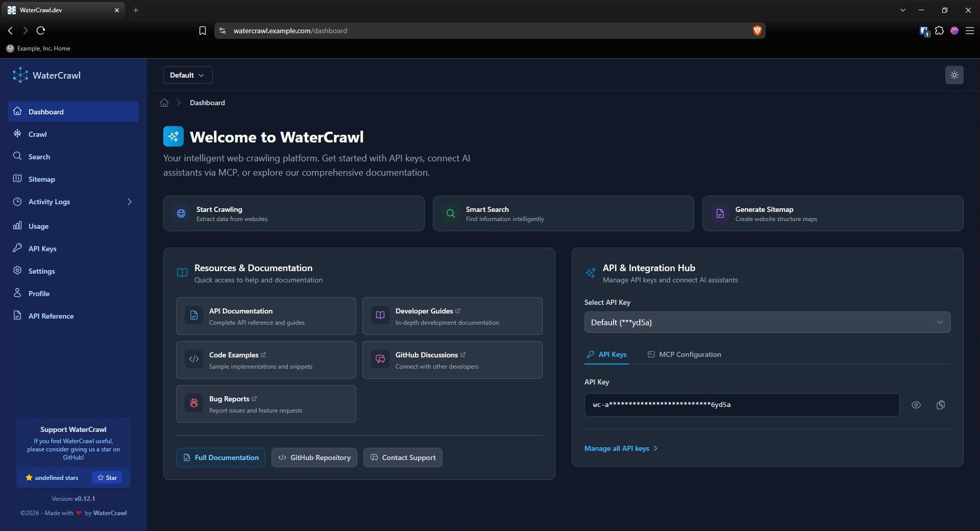Click the home breadcrumb icon
Viewport: 980px width, 531px height.
click(x=164, y=103)
